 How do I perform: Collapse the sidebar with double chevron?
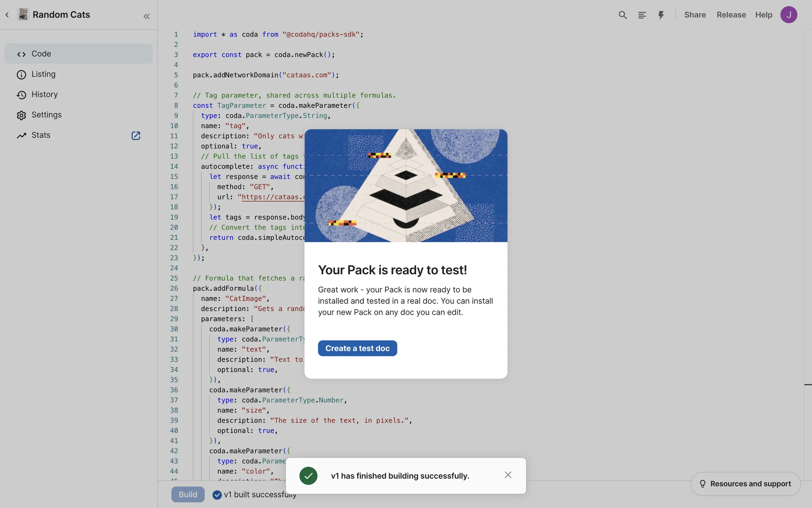click(x=146, y=17)
